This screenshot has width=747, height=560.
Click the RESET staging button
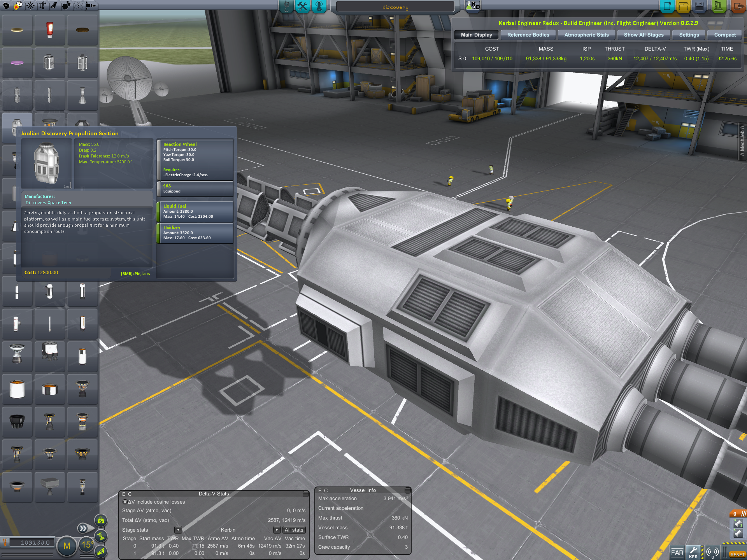[x=737, y=555]
